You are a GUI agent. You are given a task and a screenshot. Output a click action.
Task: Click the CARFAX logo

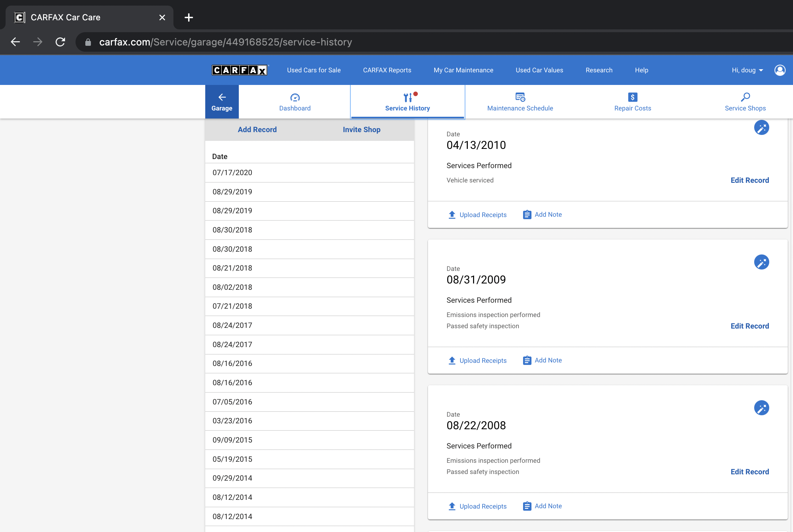[x=240, y=70]
